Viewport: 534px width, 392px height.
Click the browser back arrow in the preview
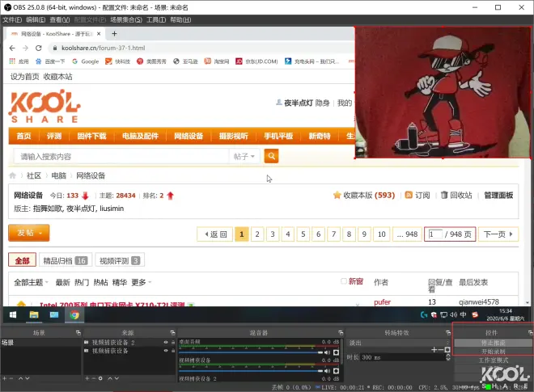(x=12, y=48)
